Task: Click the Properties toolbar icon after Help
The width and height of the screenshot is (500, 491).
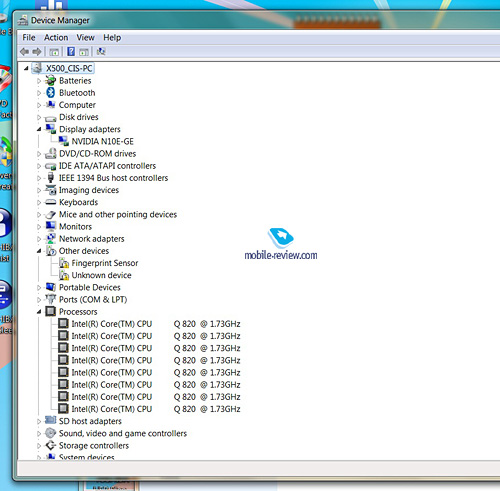Action: click(84, 52)
